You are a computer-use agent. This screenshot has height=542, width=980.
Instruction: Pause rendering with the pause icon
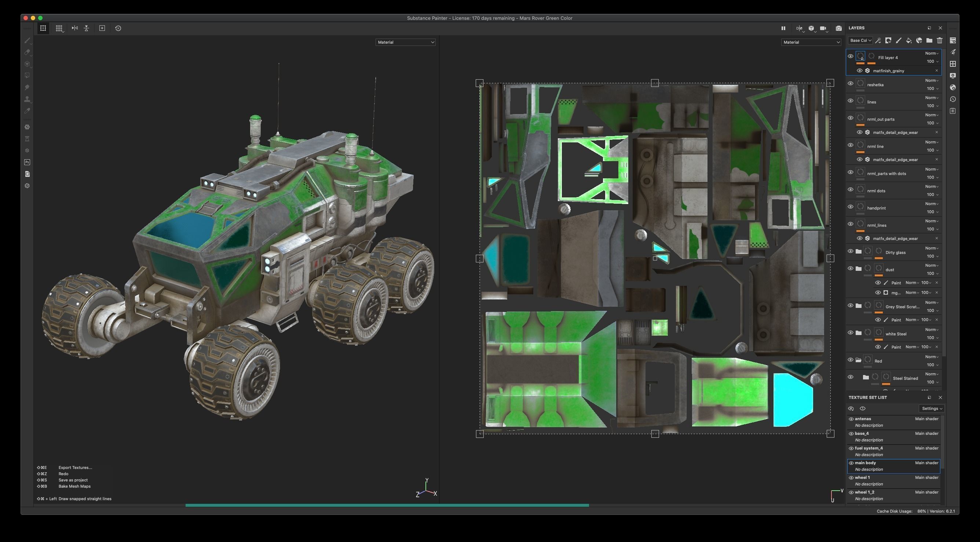(783, 28)
